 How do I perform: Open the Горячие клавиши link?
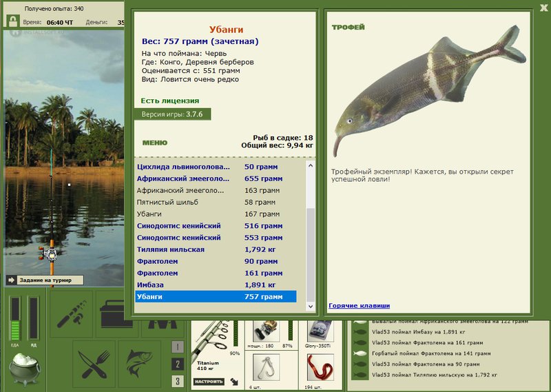359,305
